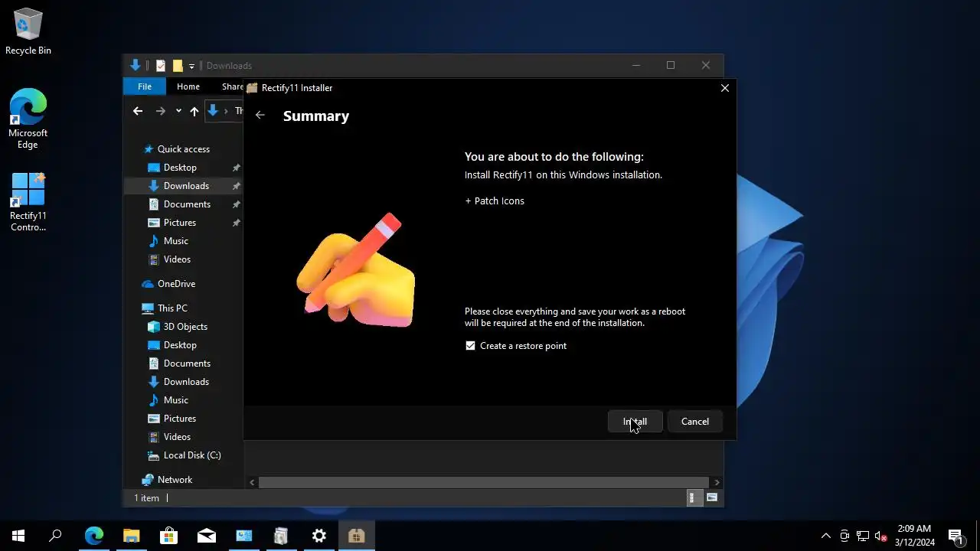Open the recent locations dropdown in Explorer
The width and height of the screenshot is (980, 551).
pyautogui.click(x=178, y=111)
